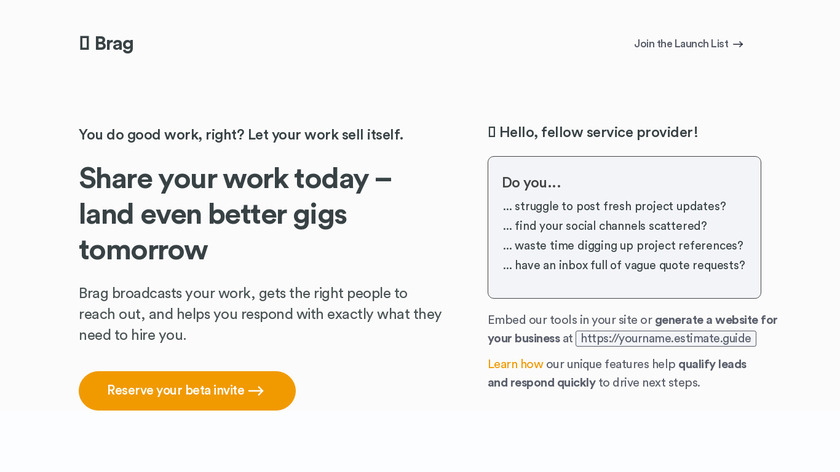
Task: Click the emoji icon before Hello heading
Action: point(492,132)
